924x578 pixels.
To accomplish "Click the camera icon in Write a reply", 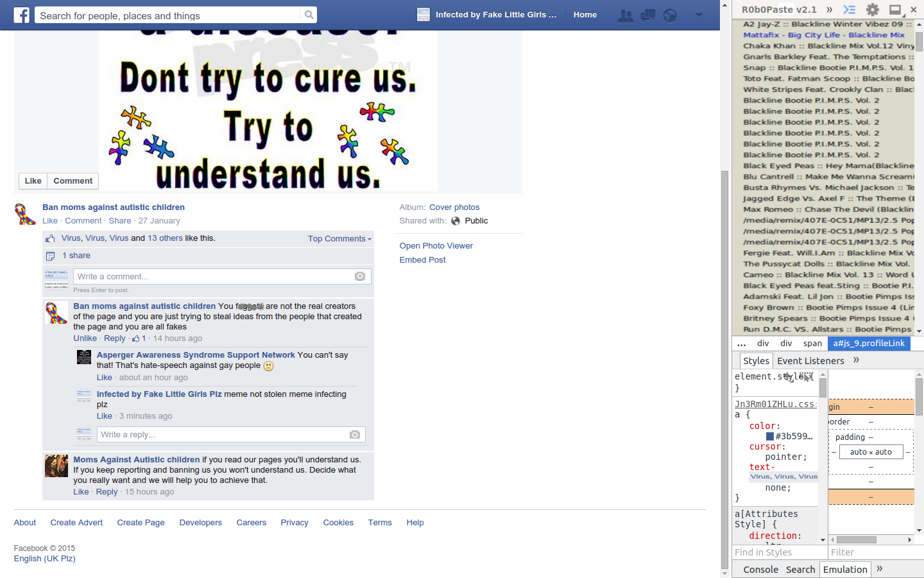I will 355,435.
